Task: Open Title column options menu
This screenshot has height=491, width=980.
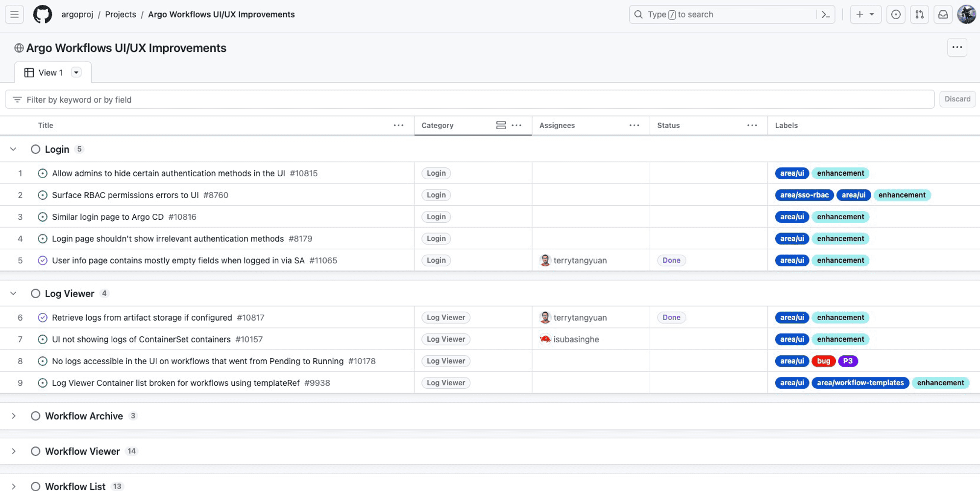Action: tap(398, 125)
